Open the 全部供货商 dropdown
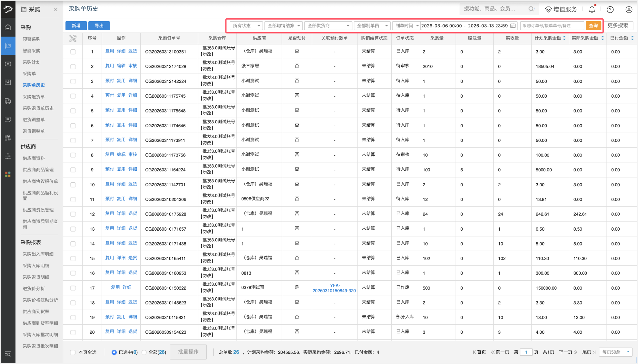 point(328,26)
